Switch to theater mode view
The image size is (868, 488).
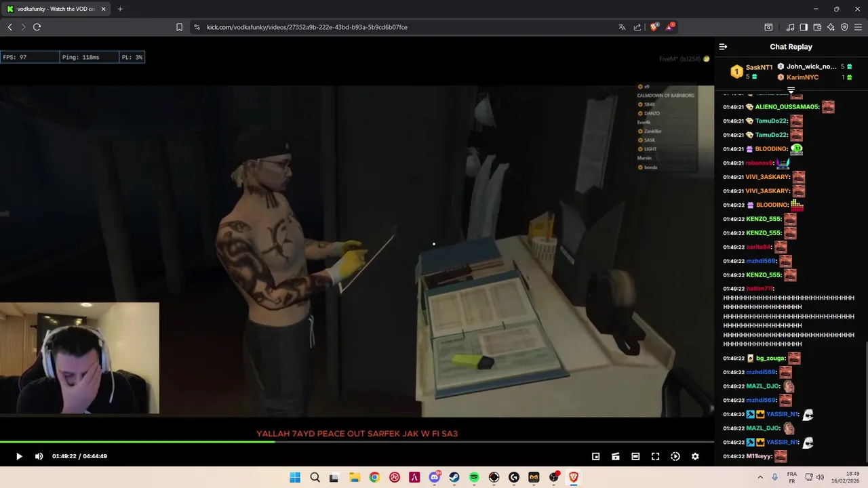(x=635, y=457)
